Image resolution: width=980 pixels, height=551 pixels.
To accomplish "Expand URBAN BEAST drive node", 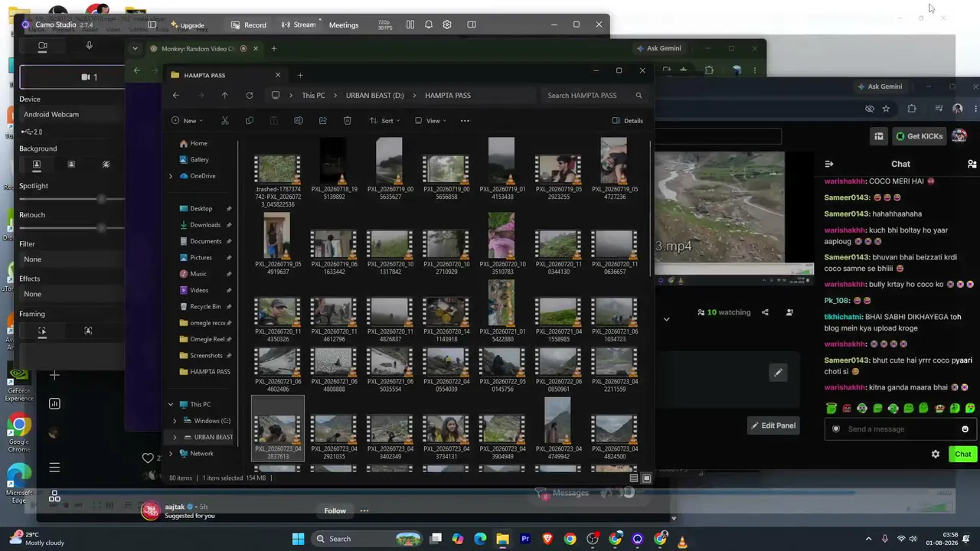I will tap(175, 437).
